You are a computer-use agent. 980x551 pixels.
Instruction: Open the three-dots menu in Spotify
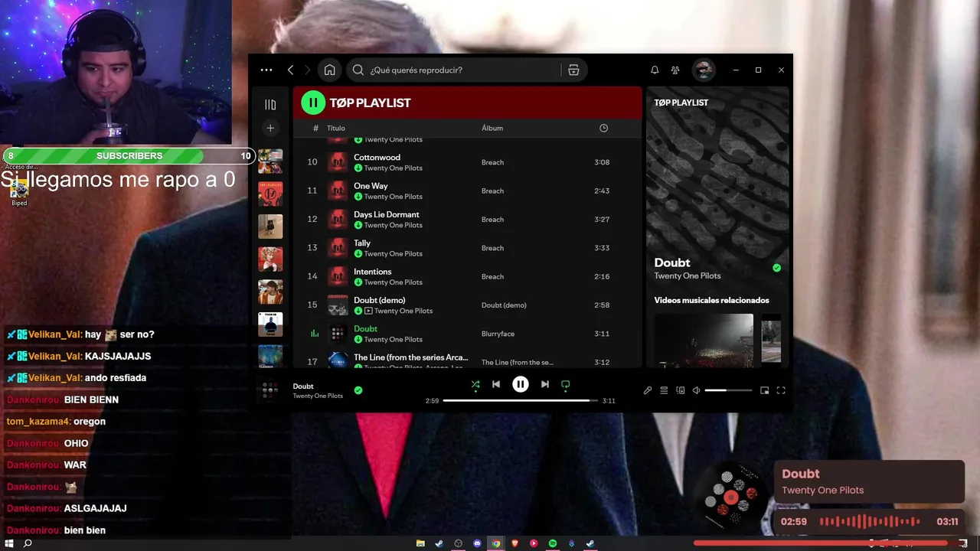pos(266,70)
